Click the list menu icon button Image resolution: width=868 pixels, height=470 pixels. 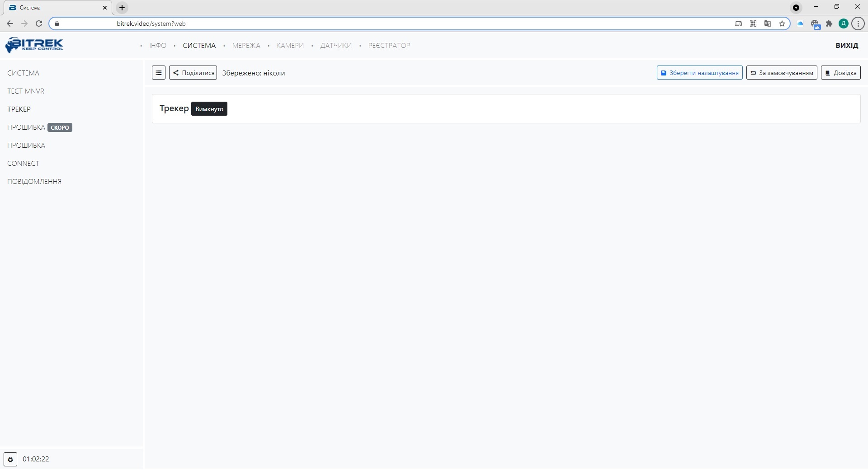click(x=159, y=73)
